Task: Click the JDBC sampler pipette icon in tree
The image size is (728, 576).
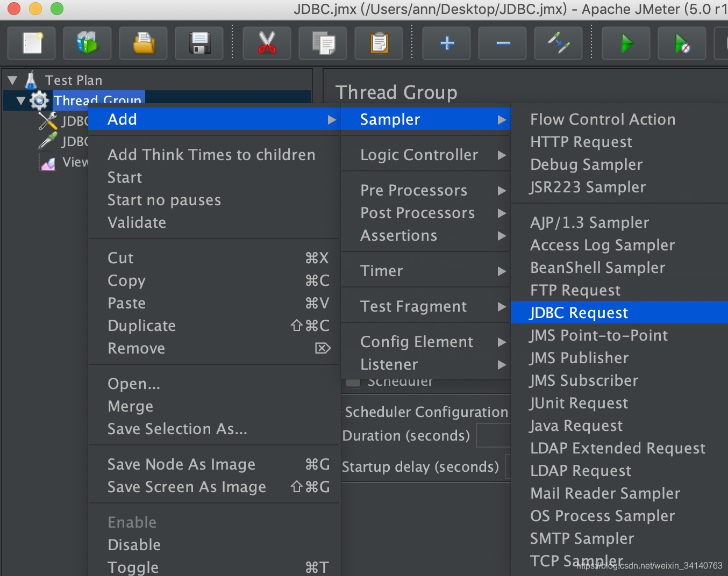Action: click(48, 141)
